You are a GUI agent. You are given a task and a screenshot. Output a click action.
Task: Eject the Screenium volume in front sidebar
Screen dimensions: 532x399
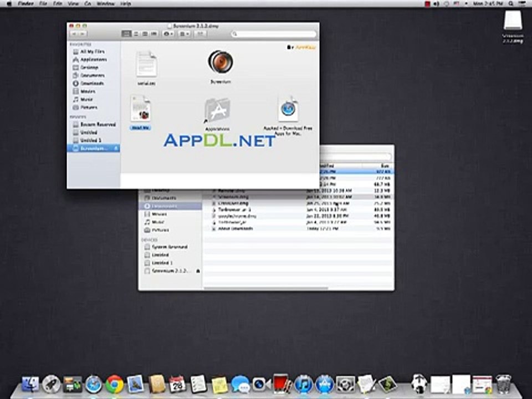(116, 149)
